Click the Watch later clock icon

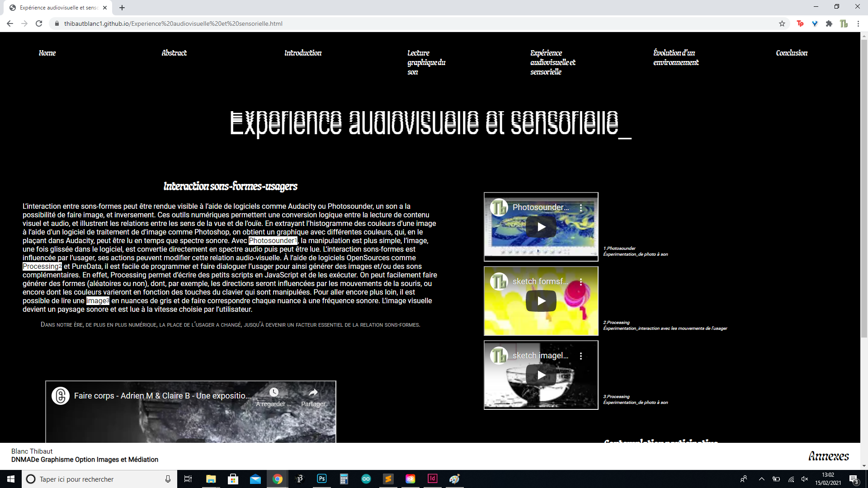tap(274, 392)
